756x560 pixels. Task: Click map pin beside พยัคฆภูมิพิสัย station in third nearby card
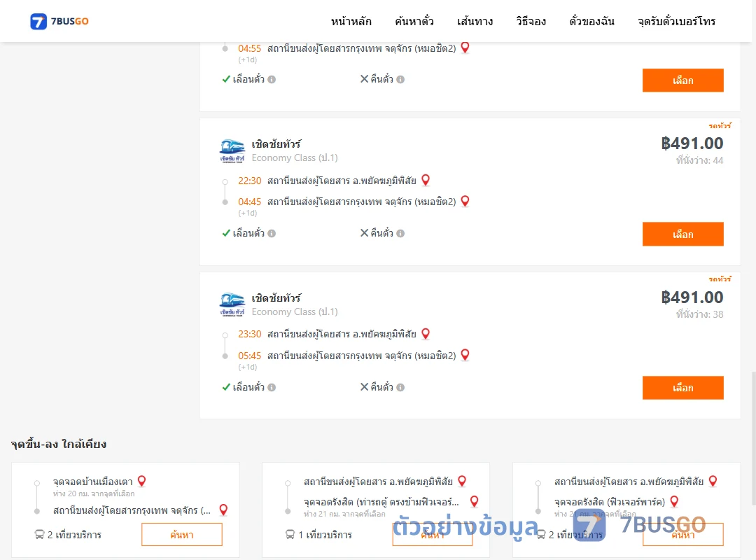pyautogui.click(x=713, y=481)
